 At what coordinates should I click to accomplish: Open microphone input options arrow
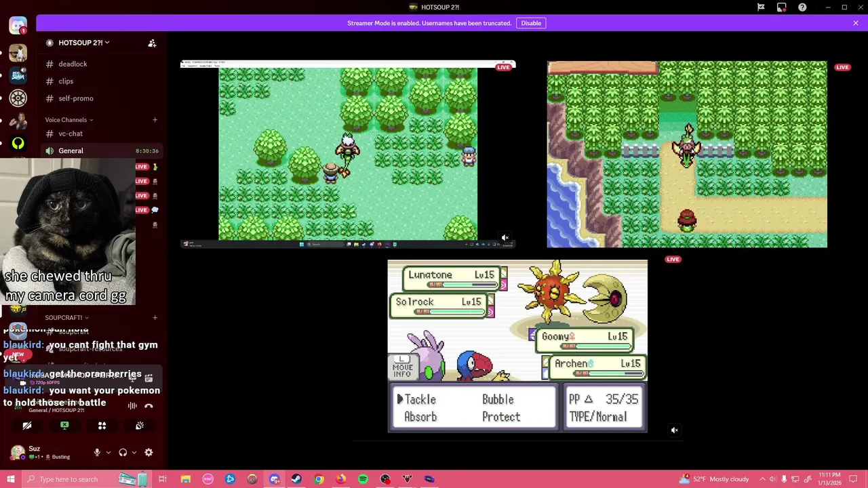click(x=108, y=452)
